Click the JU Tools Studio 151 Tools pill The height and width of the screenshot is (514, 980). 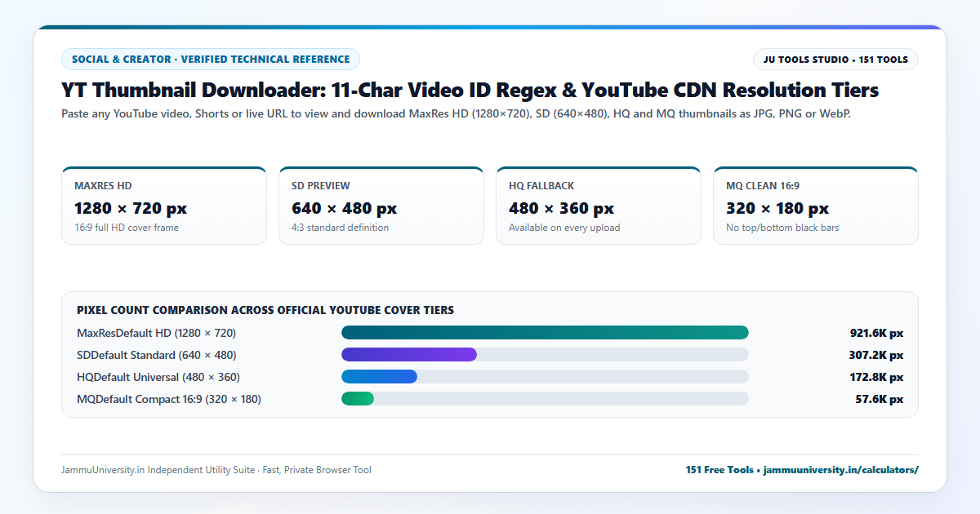(x=835, y=60)
